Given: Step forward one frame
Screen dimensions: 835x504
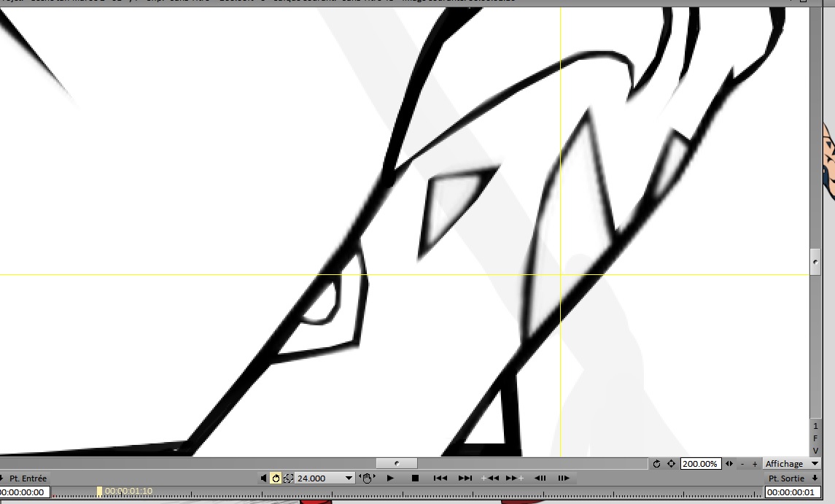Looking at the screenshot, I should 564,478.
